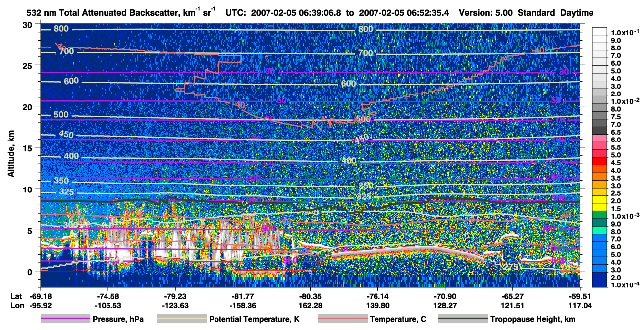The image size is (644, 330).
Task: Click the red swatch beside 4.5 on colorbar
Action: point(600,161)
